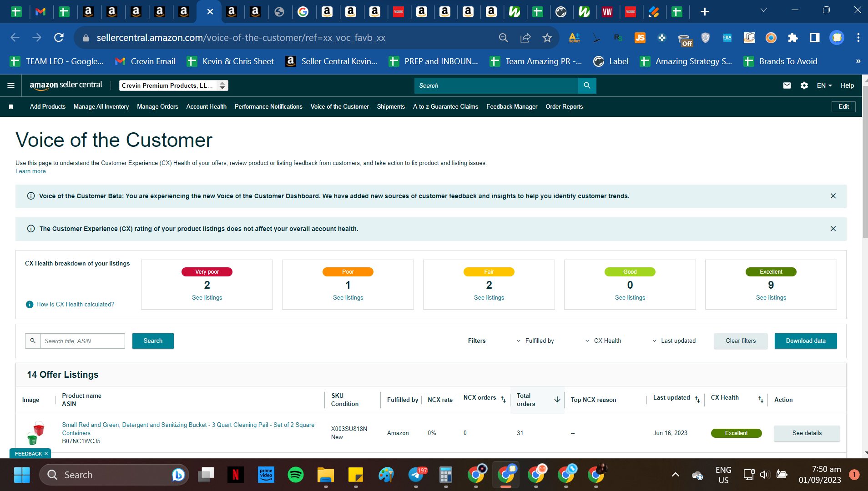Open Performance Notifications
Image resolution: width=868 pixels, height=491 pixels.
268,107
